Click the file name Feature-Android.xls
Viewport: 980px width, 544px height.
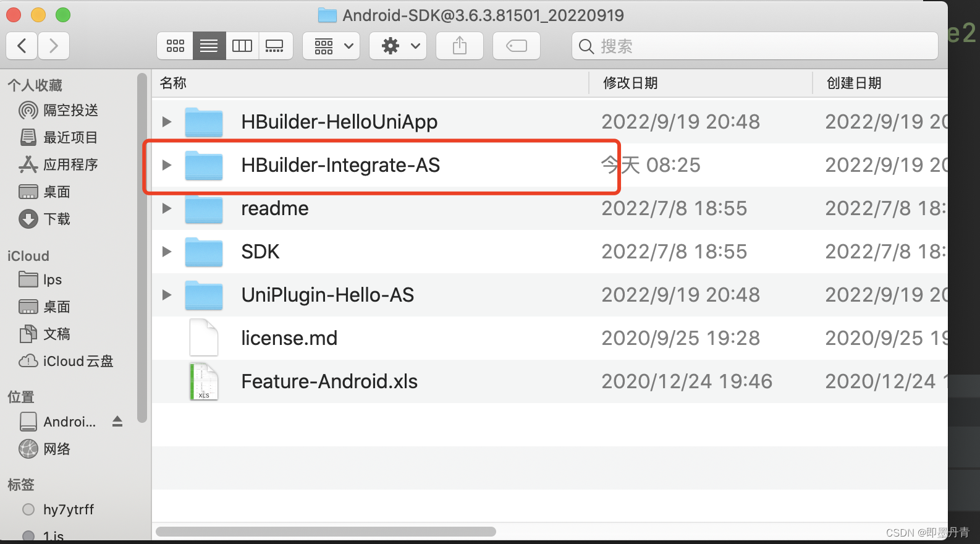click(329, 381)
